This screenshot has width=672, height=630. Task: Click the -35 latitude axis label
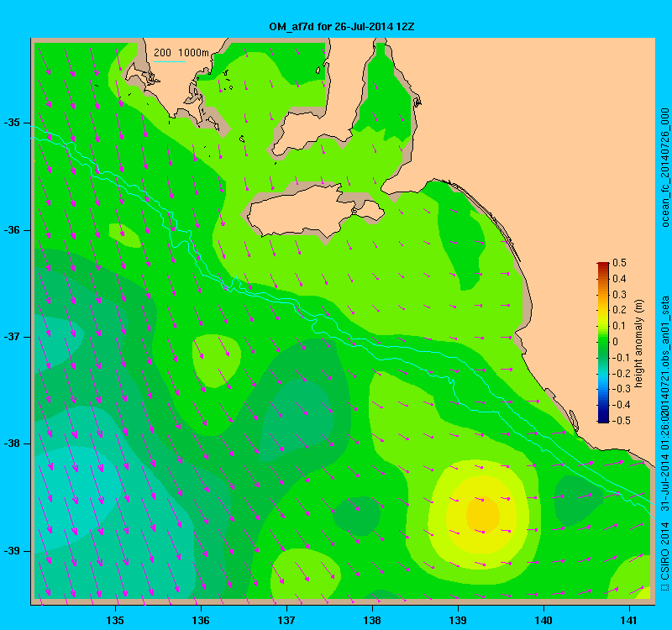point(12,123)
